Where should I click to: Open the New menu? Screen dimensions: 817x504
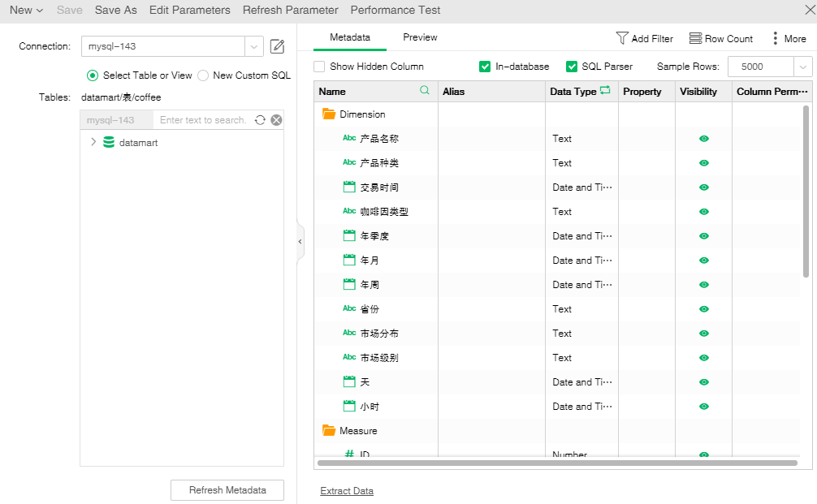click(x=26, y=11)
